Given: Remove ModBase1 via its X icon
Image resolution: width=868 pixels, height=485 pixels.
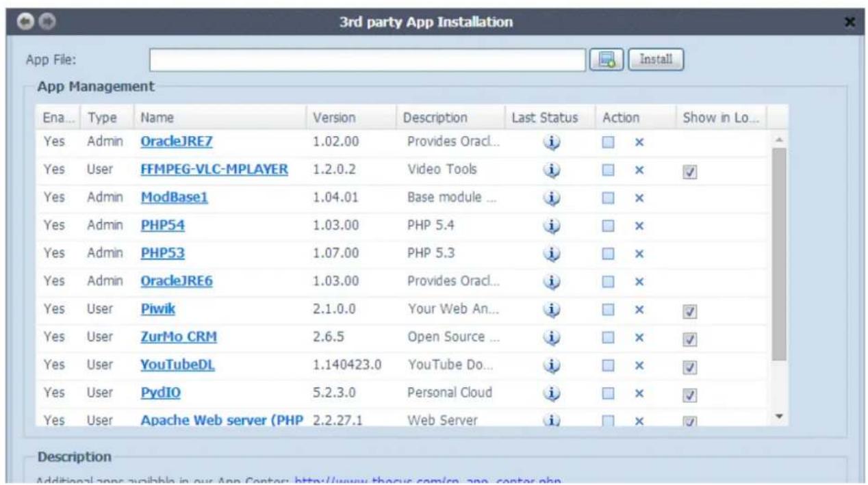Looking at the screenshot, I should pos(638,198).
